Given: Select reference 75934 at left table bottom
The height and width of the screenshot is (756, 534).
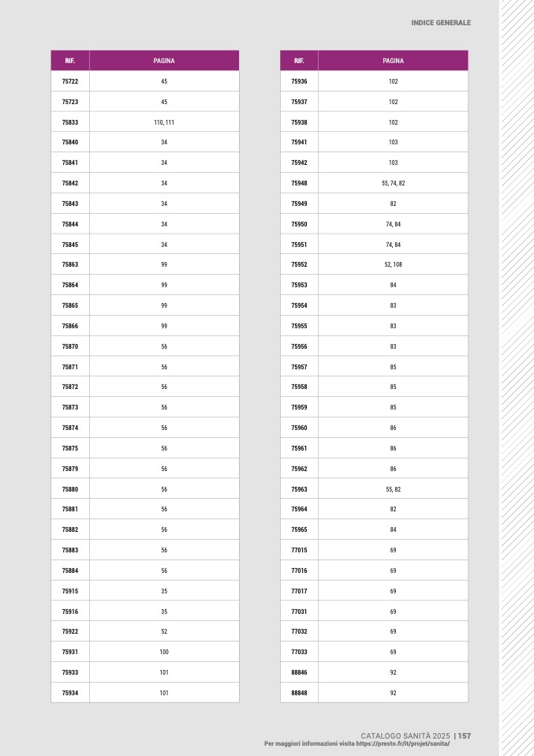Looking at the screenshot, I should click(69, 693).
